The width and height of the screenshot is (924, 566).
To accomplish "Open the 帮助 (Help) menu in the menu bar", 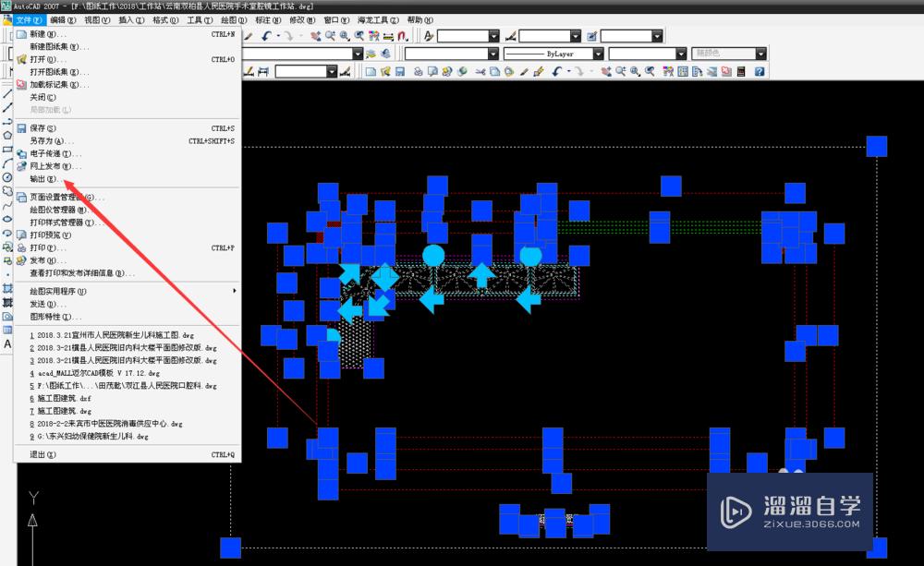I will pos(419,19).
